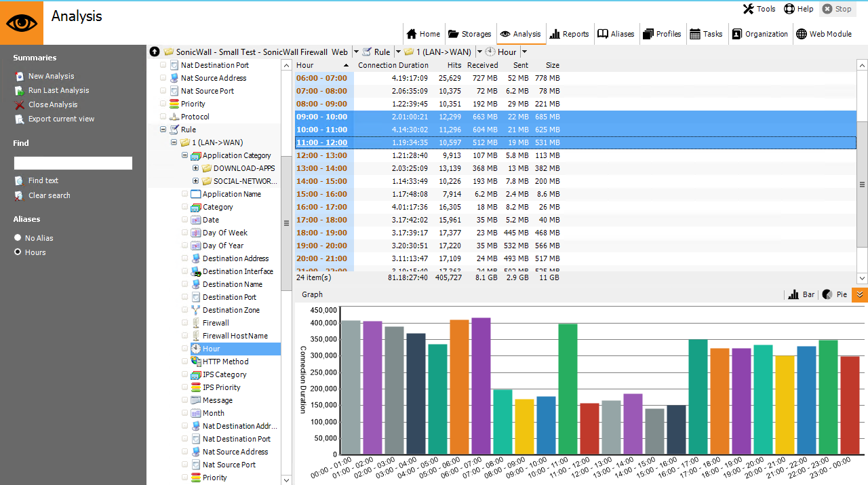Open the dropdown arrow after Hour breadcrumb

coord(524,52)
